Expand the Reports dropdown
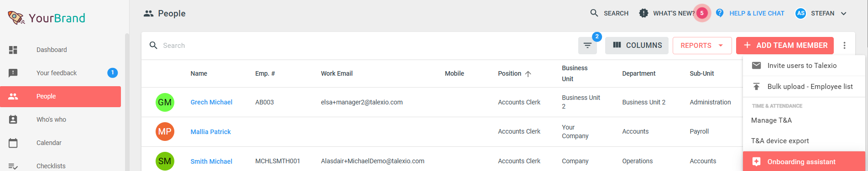 tap(702, 46)
